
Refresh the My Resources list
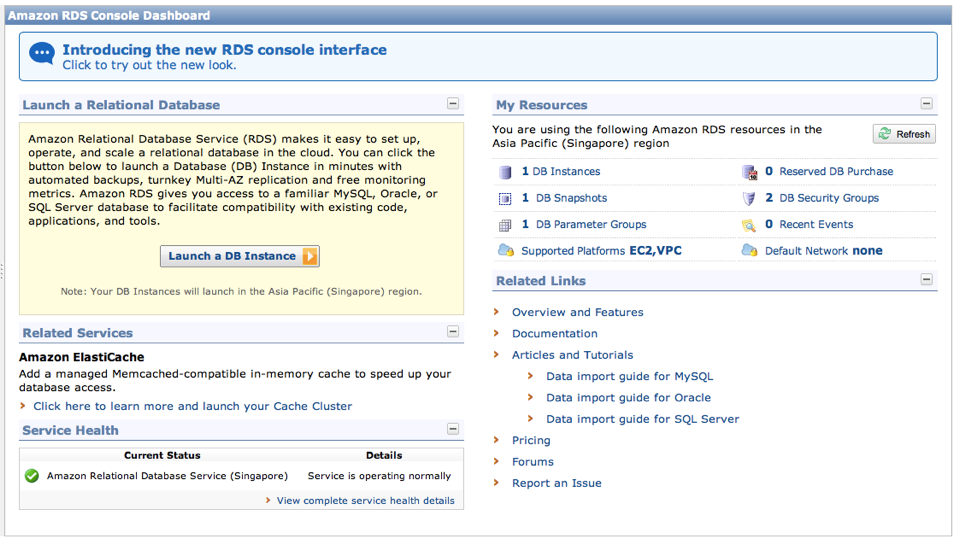point(904,133)
